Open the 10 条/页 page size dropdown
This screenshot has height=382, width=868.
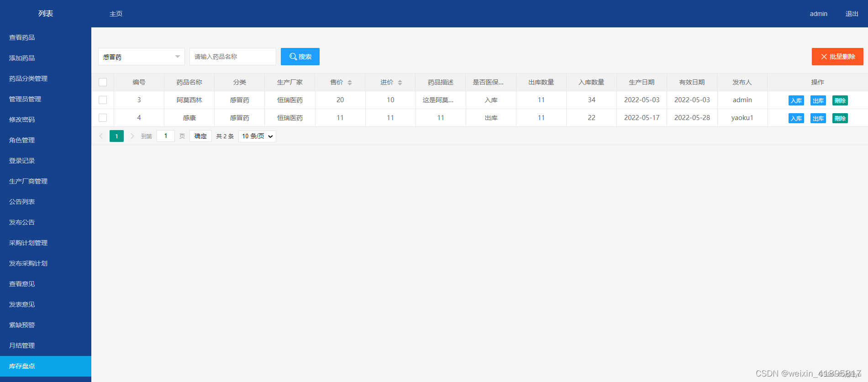[x=257, y=136]
